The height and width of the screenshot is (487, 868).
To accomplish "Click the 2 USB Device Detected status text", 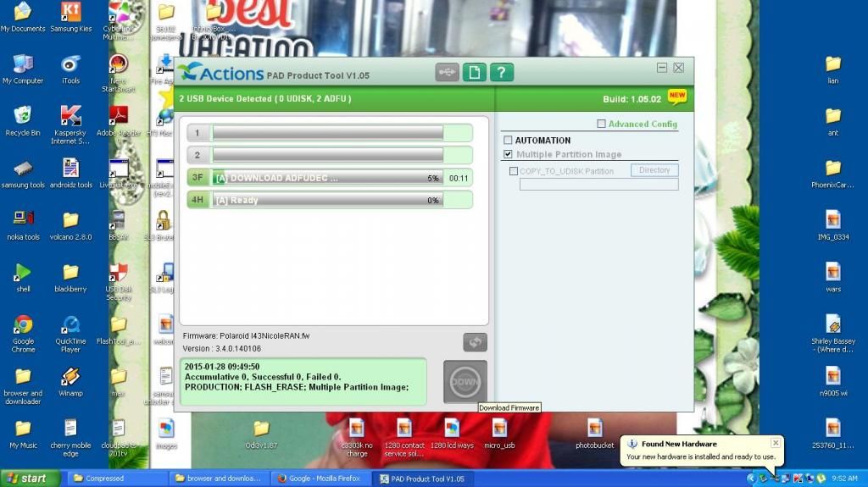I will [x=265, y=98].
